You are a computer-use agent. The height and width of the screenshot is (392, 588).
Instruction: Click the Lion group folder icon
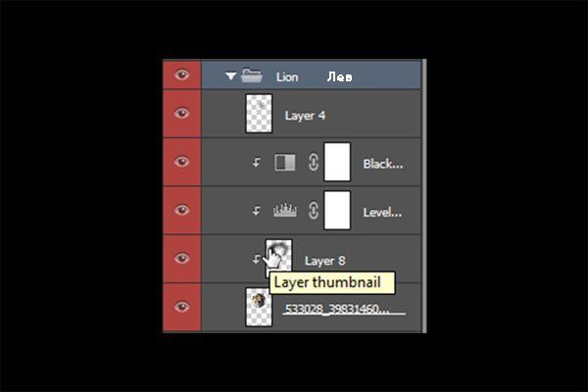coord(251,75)
